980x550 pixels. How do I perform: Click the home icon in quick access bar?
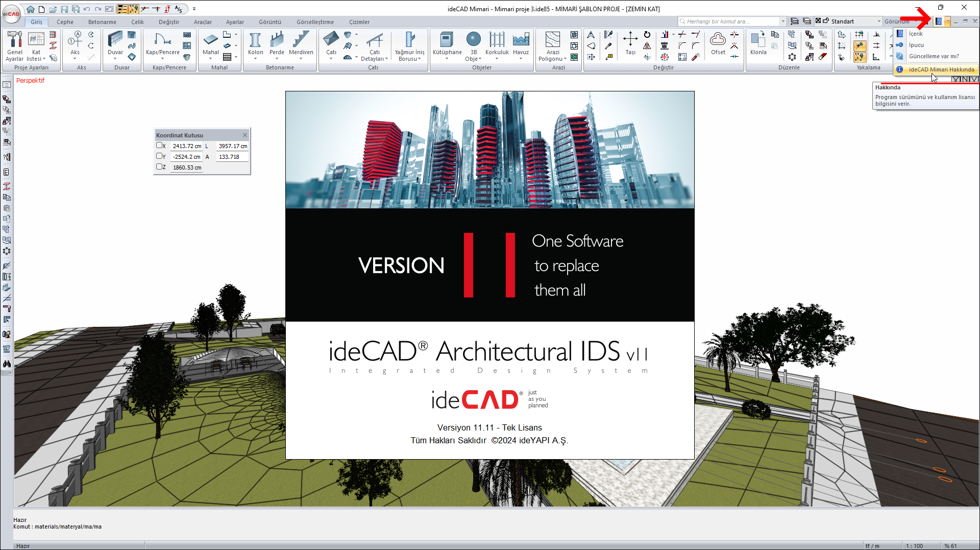point(31,9)
